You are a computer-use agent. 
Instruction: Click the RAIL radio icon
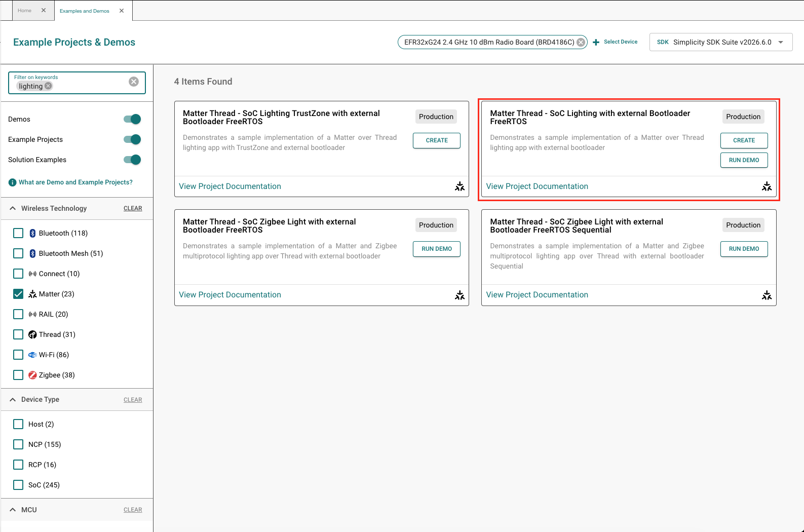(32, 314)
